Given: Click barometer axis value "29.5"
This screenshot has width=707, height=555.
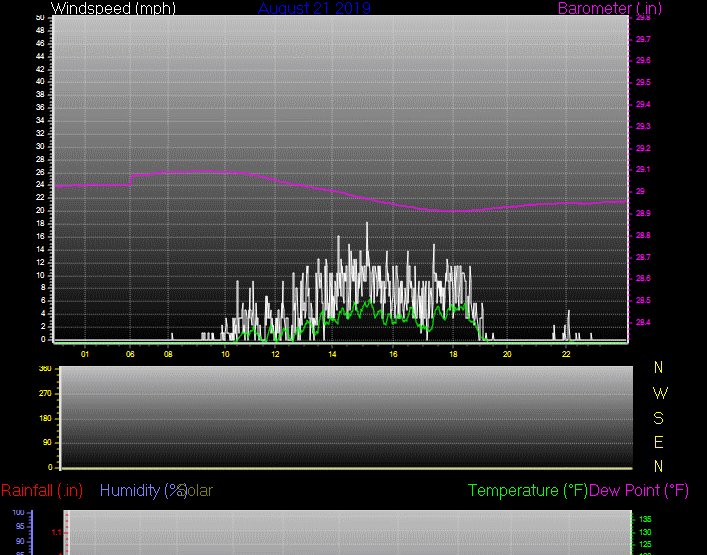Looking at the screenshot, I should (x=643, y=83).
